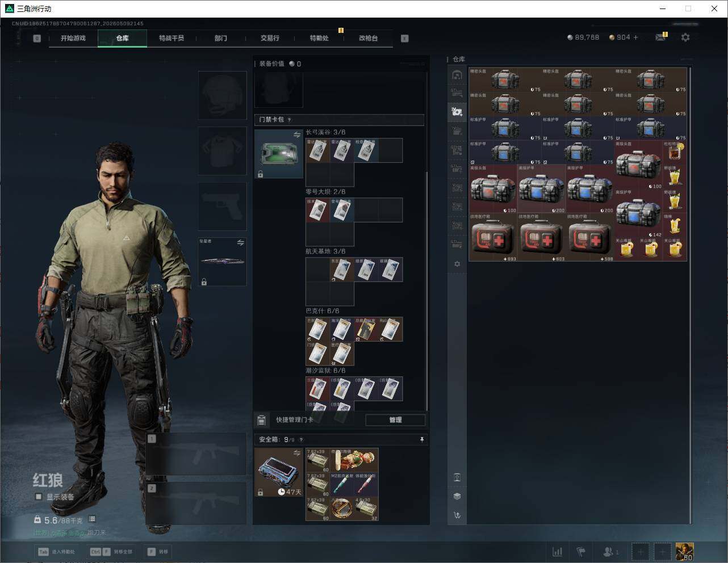Switch to the 特战干员 tab
Image resolution: width=728 pixels, height=563 pixels.
click(171, 38)
